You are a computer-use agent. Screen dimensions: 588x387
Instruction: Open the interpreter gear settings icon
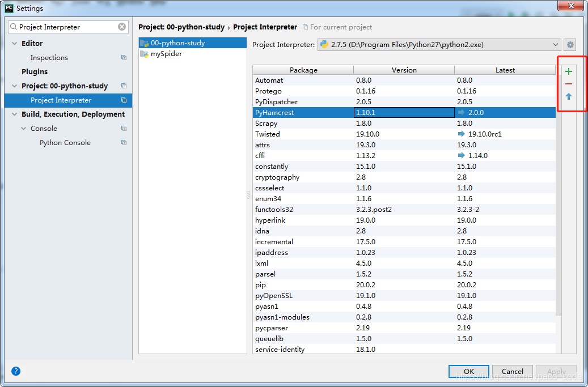pyautogui.click(x=570, y=45)
